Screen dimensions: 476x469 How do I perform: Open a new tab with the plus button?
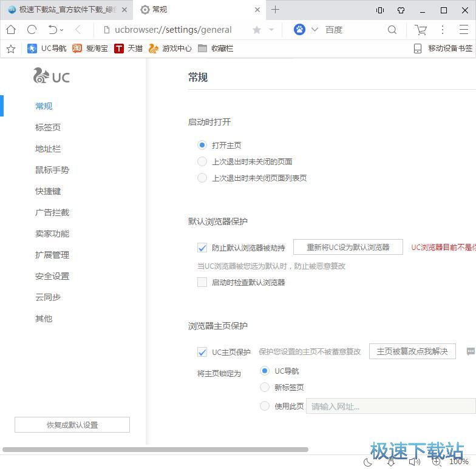[x=275, y=10]
